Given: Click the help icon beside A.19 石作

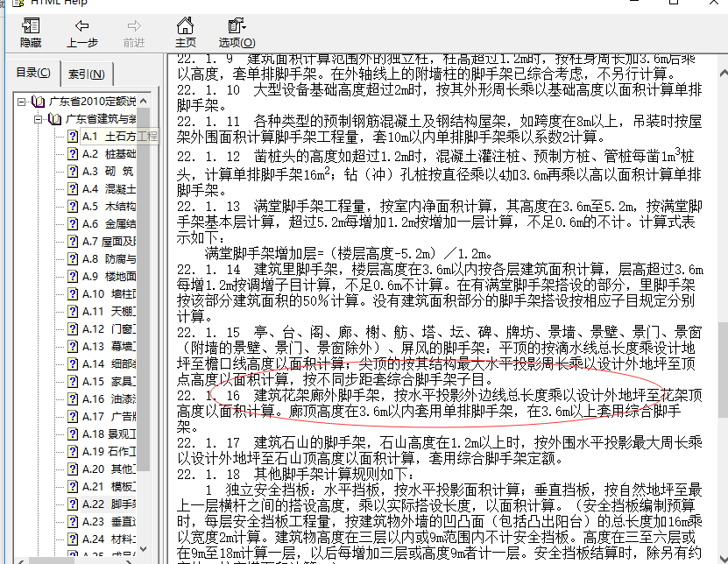Looking at the screenshot, I should coord(73,451).
